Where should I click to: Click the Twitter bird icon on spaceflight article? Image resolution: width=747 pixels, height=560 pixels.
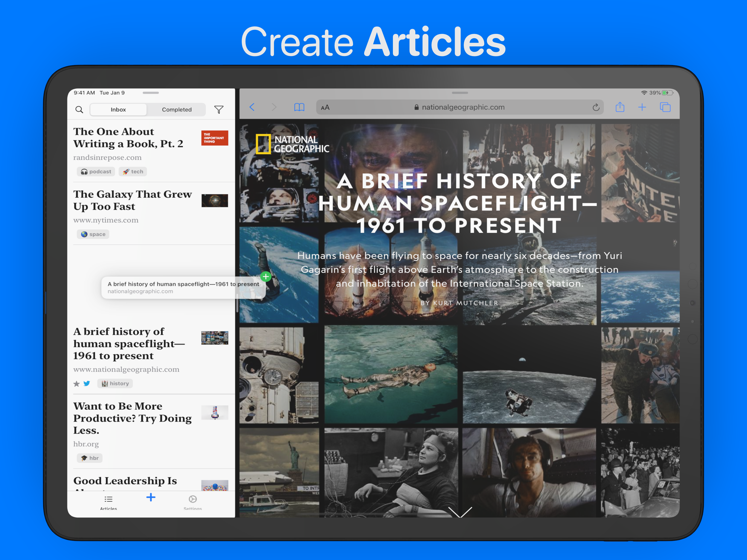tap(87, 383)
